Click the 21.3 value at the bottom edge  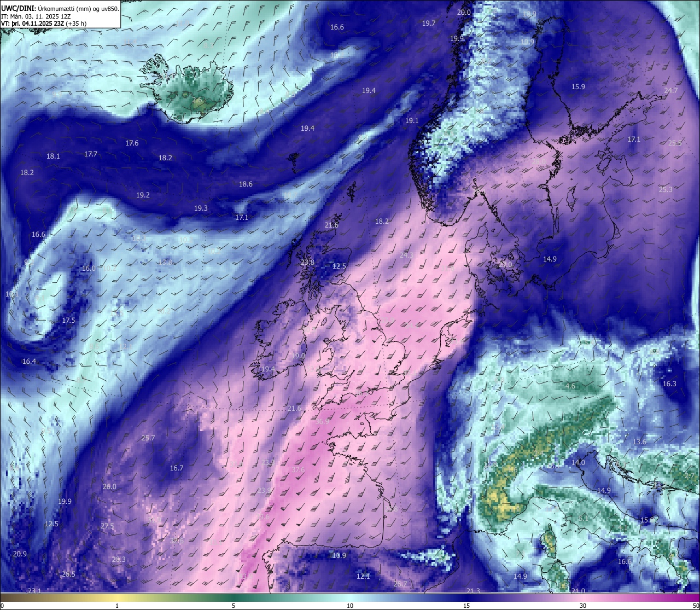coord(473,590)
